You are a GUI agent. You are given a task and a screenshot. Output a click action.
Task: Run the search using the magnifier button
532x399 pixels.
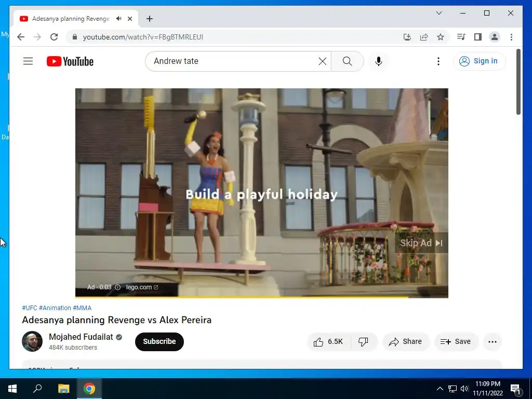coord(347,61)
